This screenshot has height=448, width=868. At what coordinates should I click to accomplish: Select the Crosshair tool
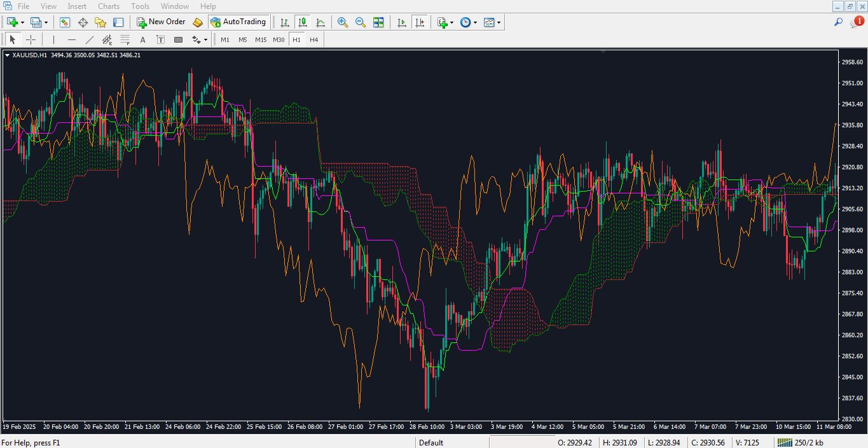tap(31, 39)
